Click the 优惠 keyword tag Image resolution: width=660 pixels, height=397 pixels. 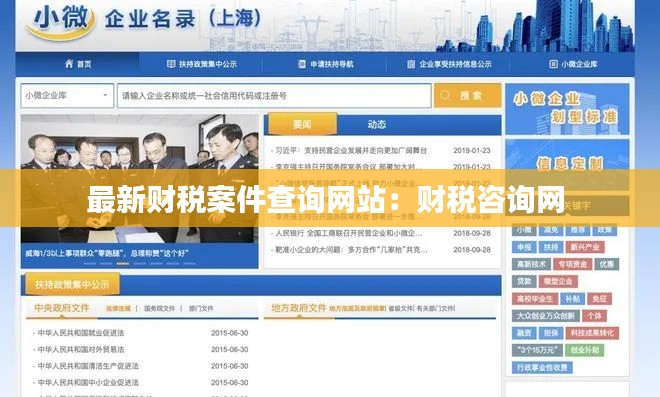[x=607, y=264]
